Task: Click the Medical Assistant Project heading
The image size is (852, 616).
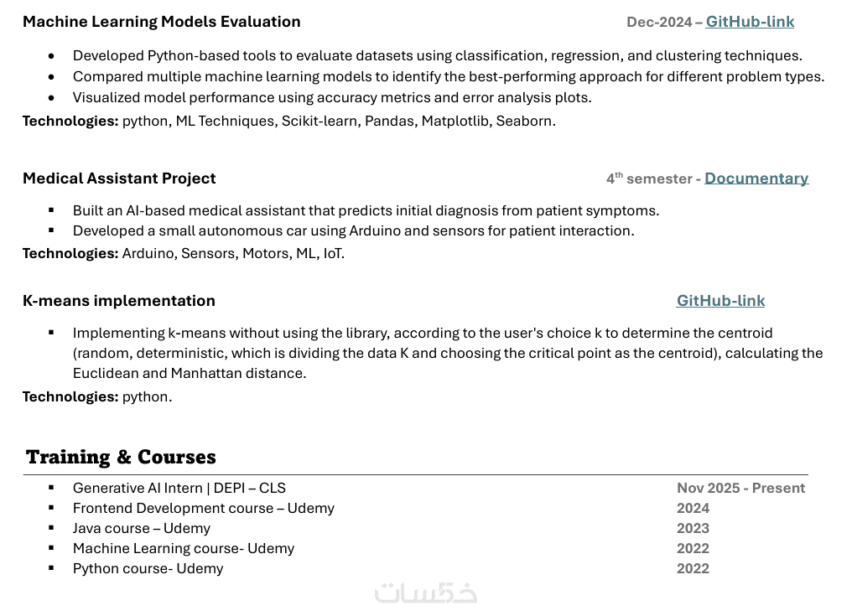Action: point(119,179)
